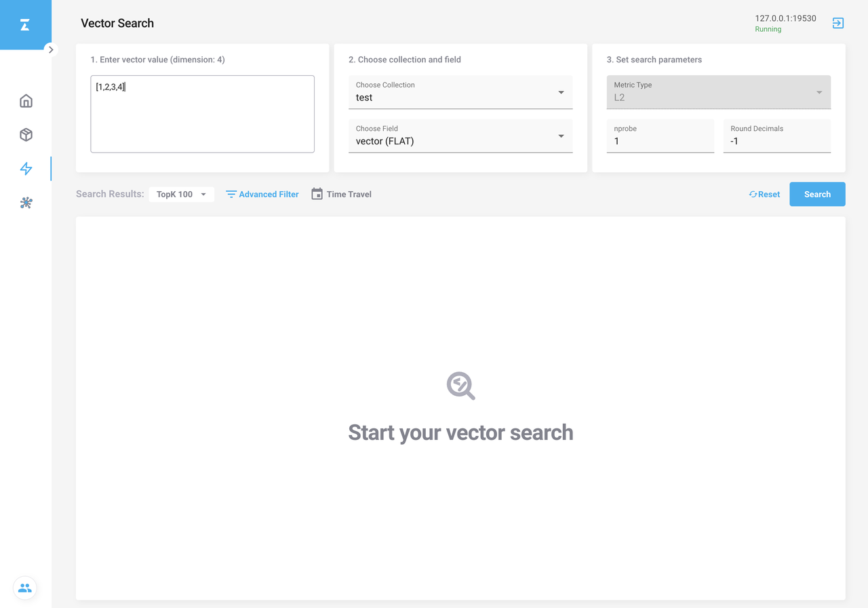The image size is (868, 608).
Task: Open the Choose Collection dropdown
Action: point(460,92)
